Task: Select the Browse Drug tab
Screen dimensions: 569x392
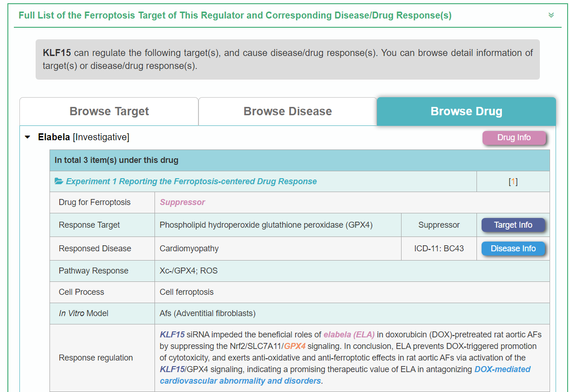Action: 466,112
